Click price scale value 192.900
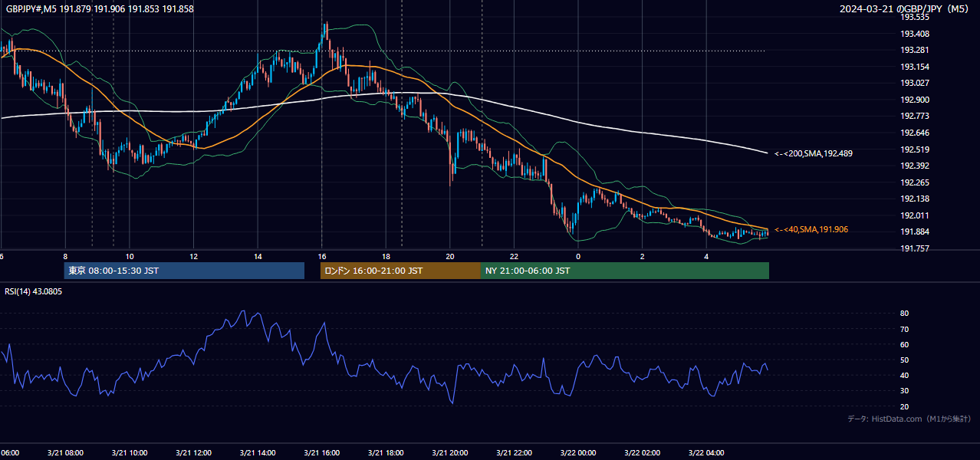The image size is (980, 460). (x=915, y=100)
